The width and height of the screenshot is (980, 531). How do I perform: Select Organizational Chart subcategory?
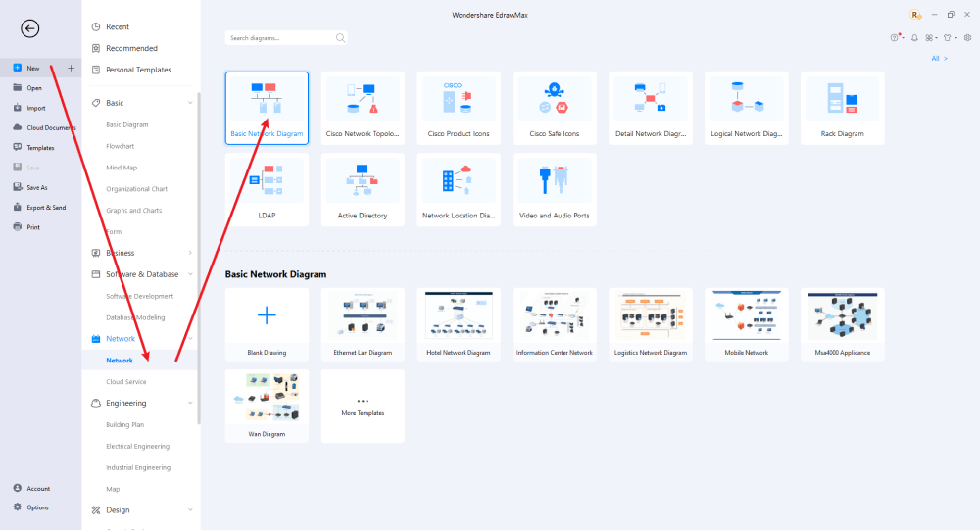click(136, 189)
